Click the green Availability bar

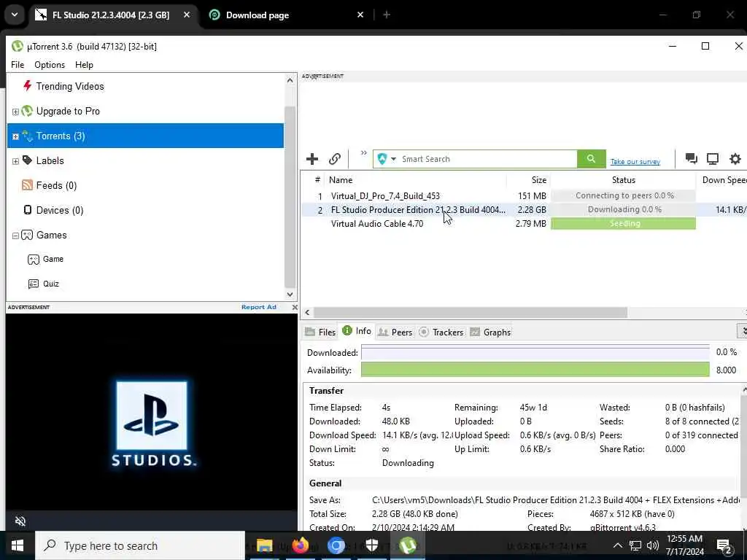(x=535, y=370)
